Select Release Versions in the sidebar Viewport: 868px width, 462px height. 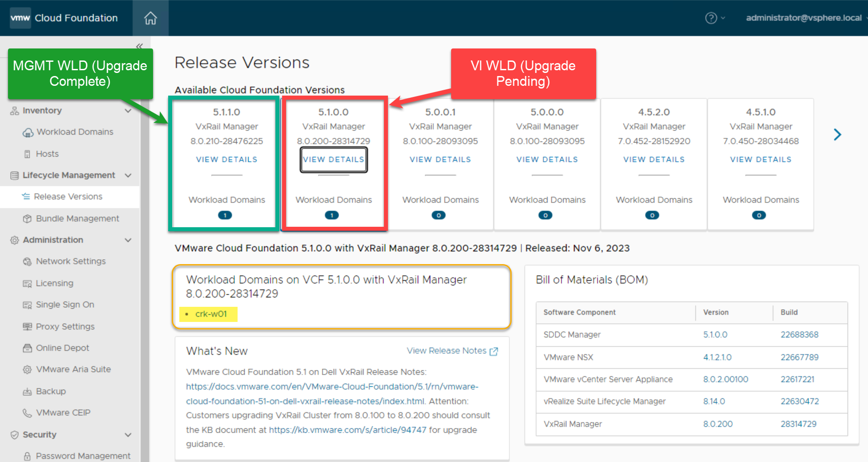coord(68,197)
